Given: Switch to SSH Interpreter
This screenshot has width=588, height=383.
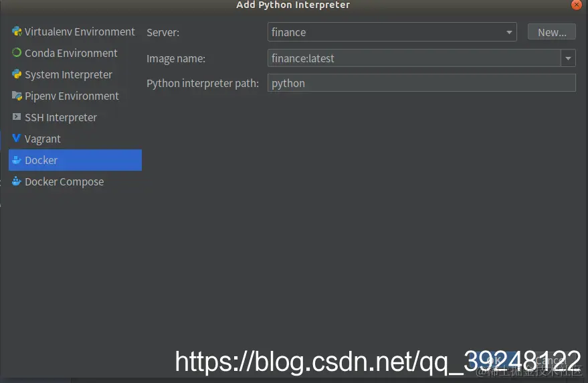Looking at the screenshot, I should [x=75, y=117].
